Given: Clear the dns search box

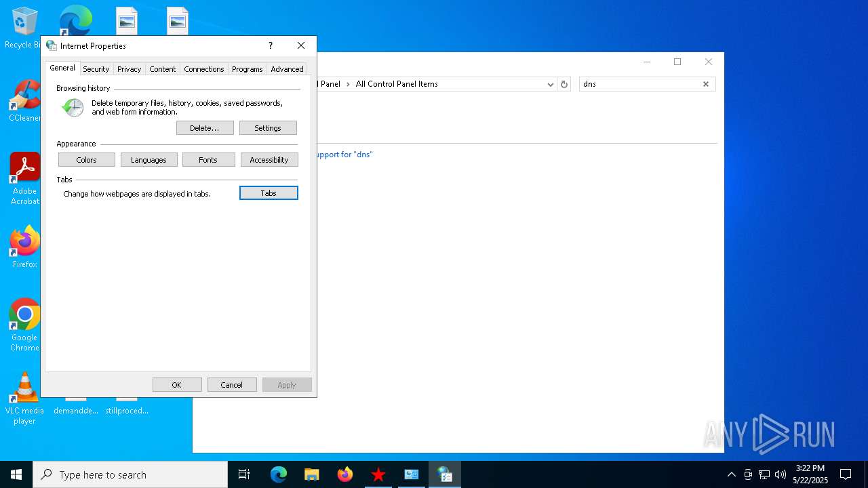Looking at the screenshot, I should coord(706,84).
